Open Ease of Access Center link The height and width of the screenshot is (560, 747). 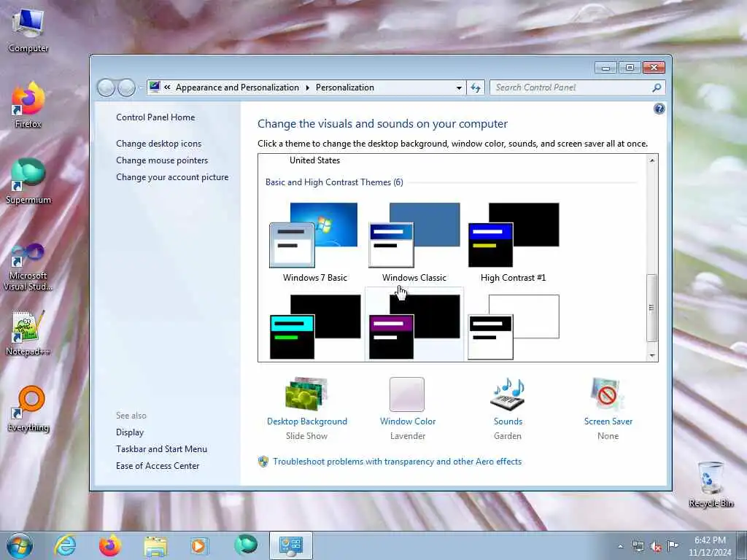(158, 465)
